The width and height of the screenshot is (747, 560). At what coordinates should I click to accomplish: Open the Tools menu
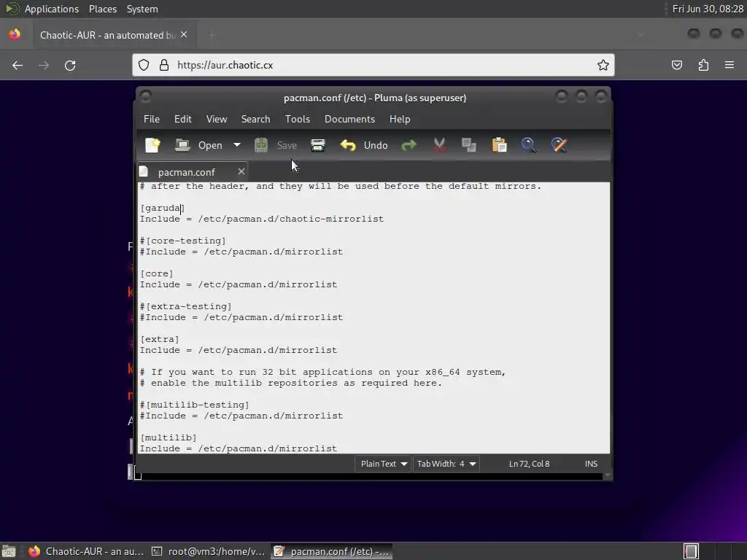click(x=298, y=119)
